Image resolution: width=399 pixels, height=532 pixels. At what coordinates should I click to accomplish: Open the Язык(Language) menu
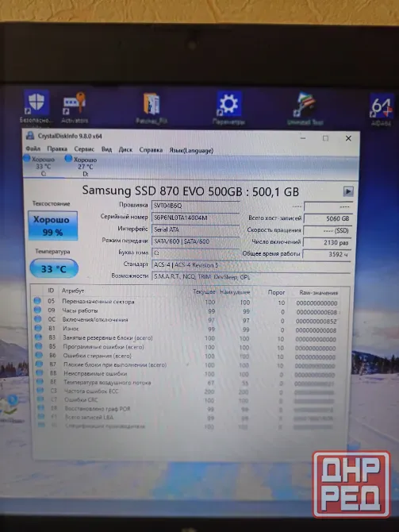point(191,150)
